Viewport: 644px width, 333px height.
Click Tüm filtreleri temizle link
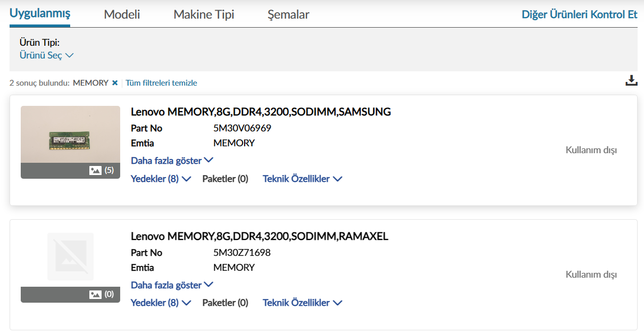click(161, 83)
